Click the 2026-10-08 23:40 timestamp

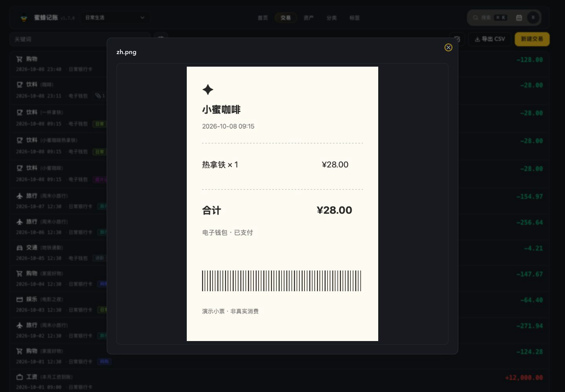(x=38, y=69)
